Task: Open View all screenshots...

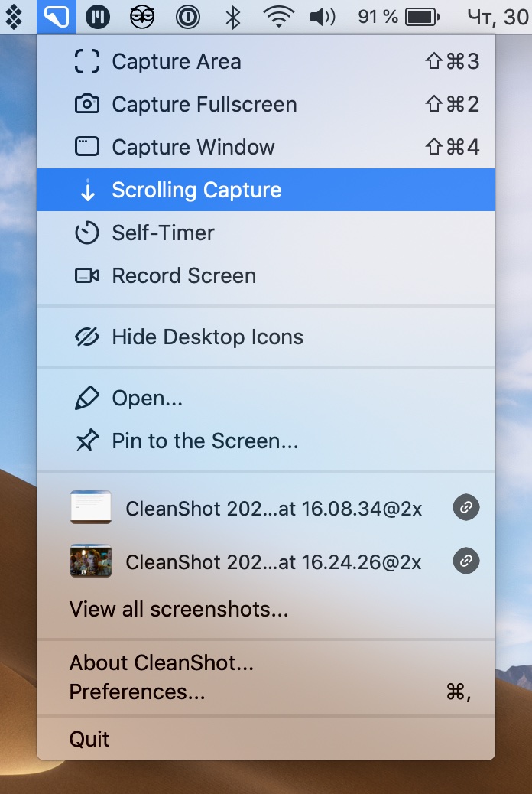Action: (x=179, y=610)
